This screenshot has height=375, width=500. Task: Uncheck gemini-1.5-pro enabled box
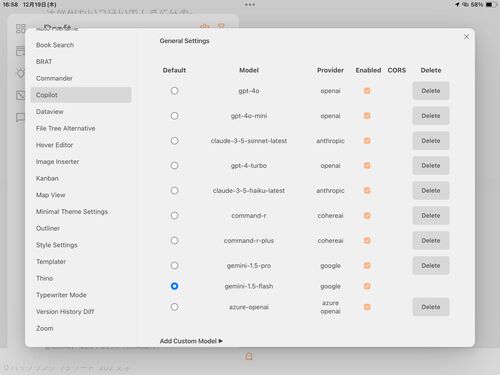[367, 265]
